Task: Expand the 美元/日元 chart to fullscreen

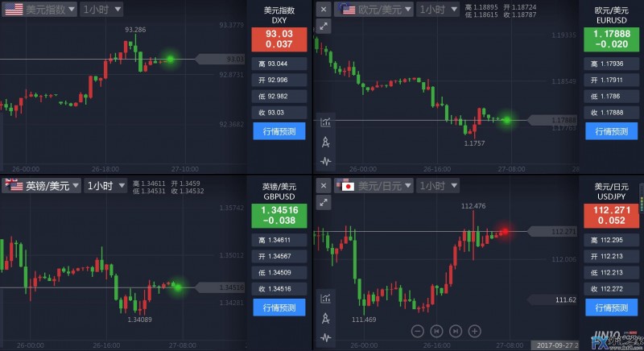Action: click(x=324, y=202)
